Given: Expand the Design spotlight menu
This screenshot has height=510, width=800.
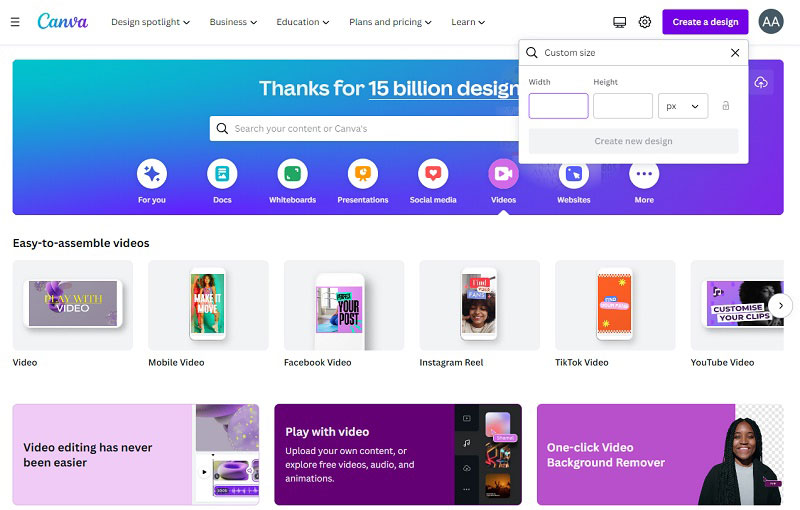Looking at the screenshot, I should pyautogui.click(x=151, y=22).
